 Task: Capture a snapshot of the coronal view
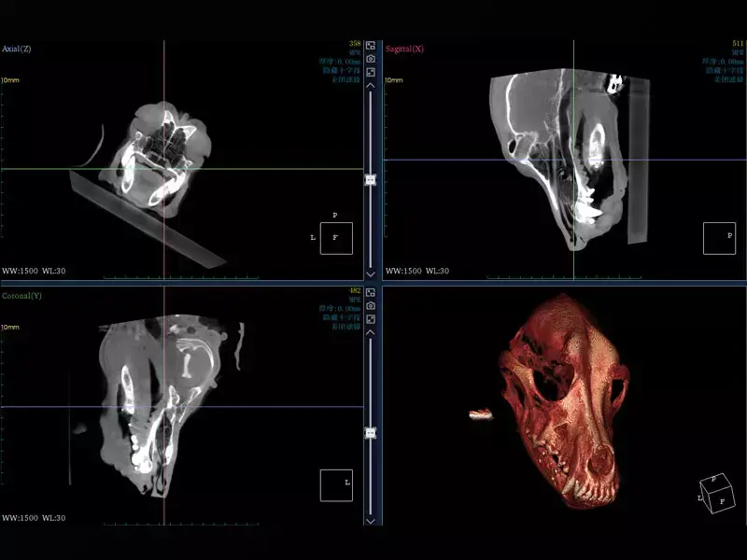pos(371,305)
